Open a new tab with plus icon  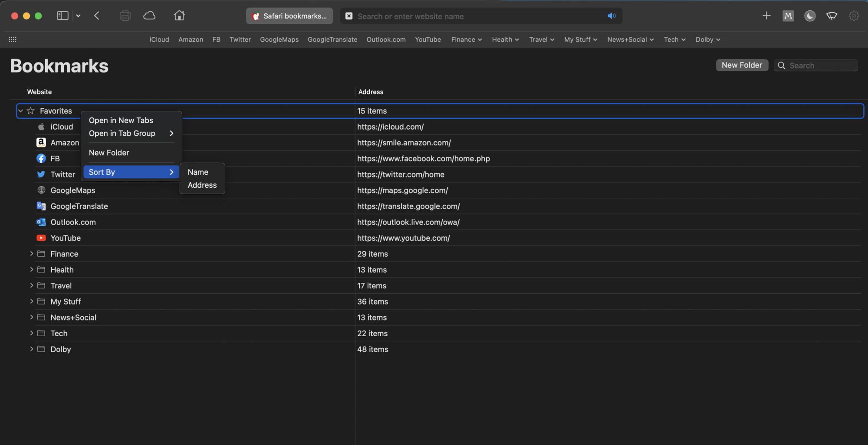tap(766, 16)
